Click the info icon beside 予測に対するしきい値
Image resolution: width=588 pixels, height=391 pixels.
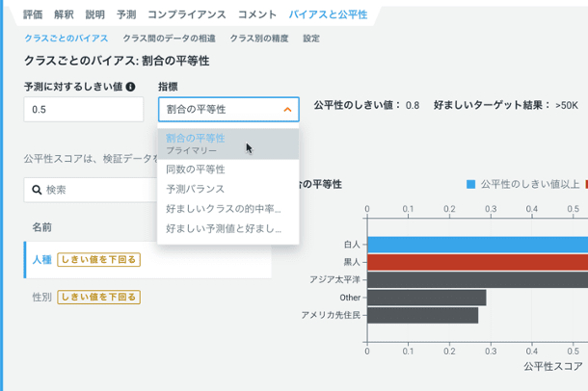pyautogui.click(x=130, y=87)
